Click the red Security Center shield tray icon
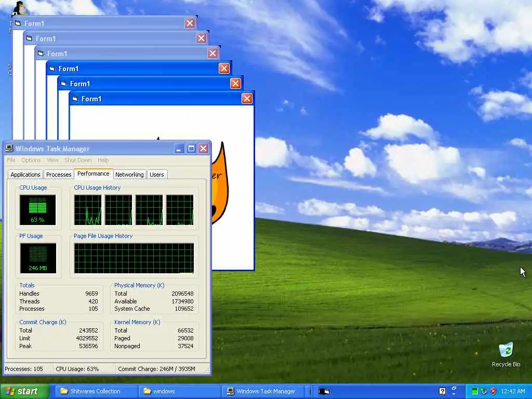 (x=494, y=391)
